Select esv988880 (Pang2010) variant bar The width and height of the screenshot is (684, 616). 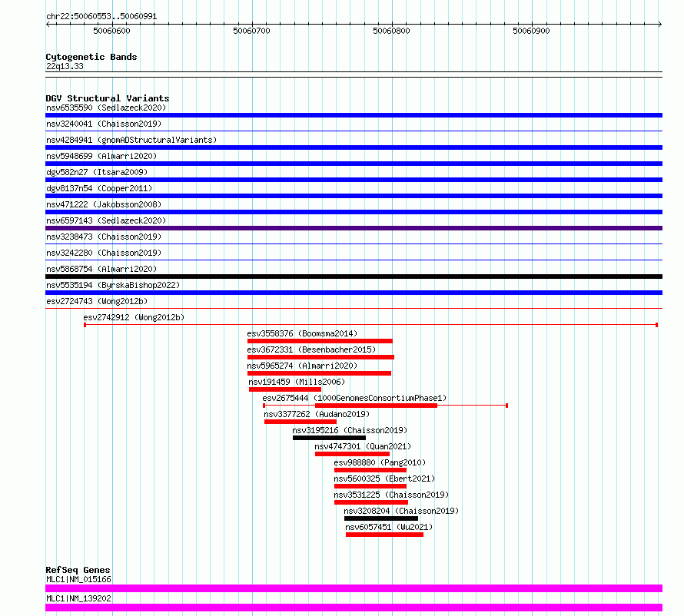(370, 470)
